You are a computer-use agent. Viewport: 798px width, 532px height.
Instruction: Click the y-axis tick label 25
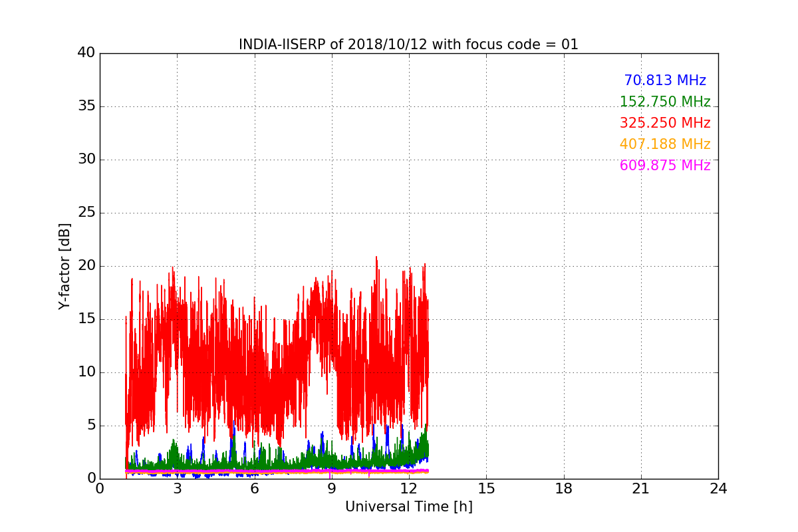pyautogui.click(x=86, y=213)
